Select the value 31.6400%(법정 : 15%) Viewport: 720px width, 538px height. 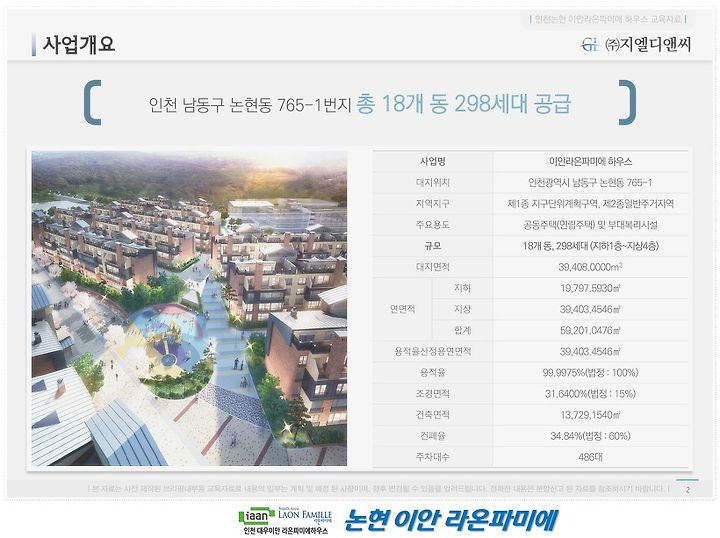pyautogui.click(x=590, y=394)
